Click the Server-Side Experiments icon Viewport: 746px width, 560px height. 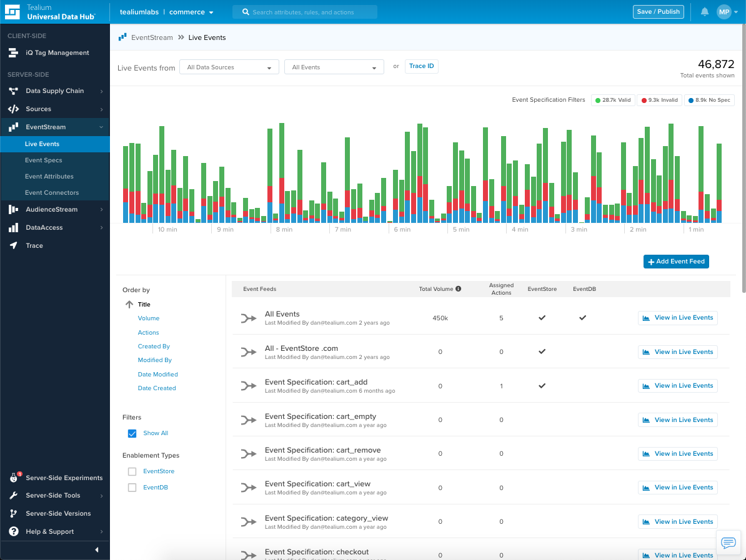tap(14, 478)
